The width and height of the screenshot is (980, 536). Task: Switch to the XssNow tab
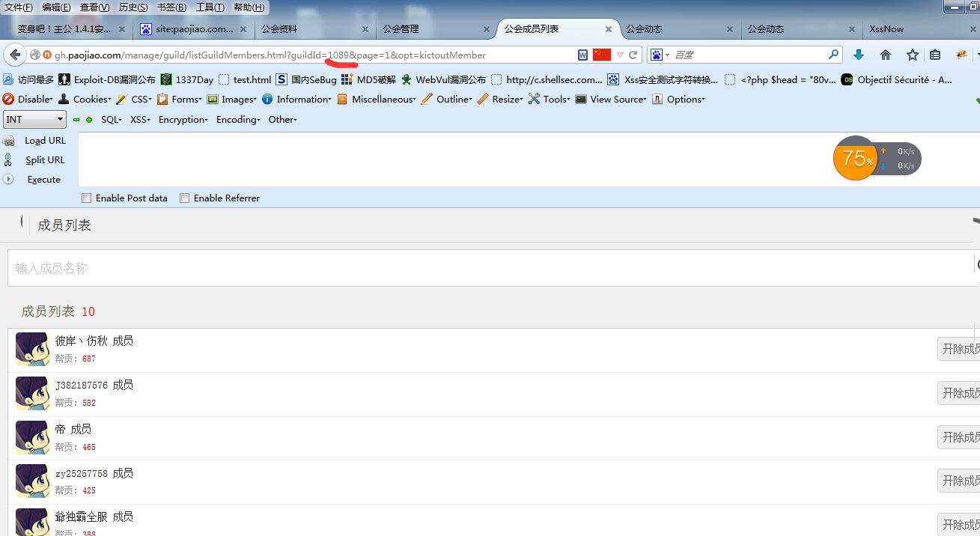[x=921, y=29]
